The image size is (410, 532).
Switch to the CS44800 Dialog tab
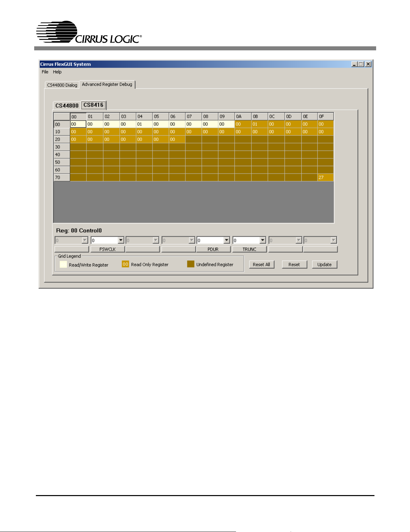click(x=62, y=85)
